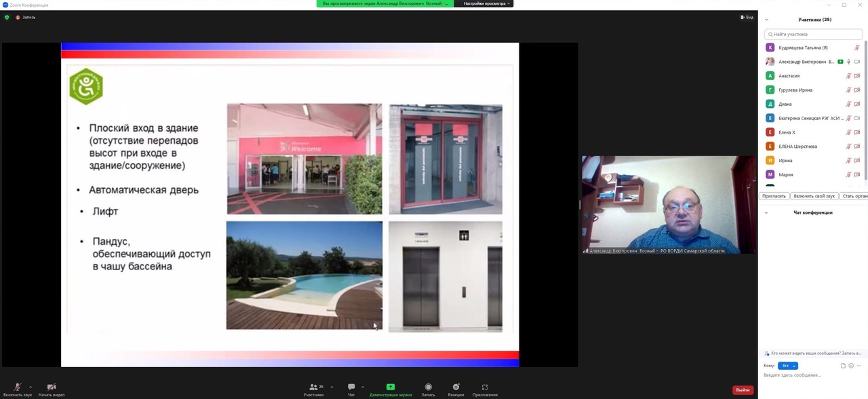Click video-off icon for Гурулева Ирина
868x399 pixels.
[x=857, y=90]
